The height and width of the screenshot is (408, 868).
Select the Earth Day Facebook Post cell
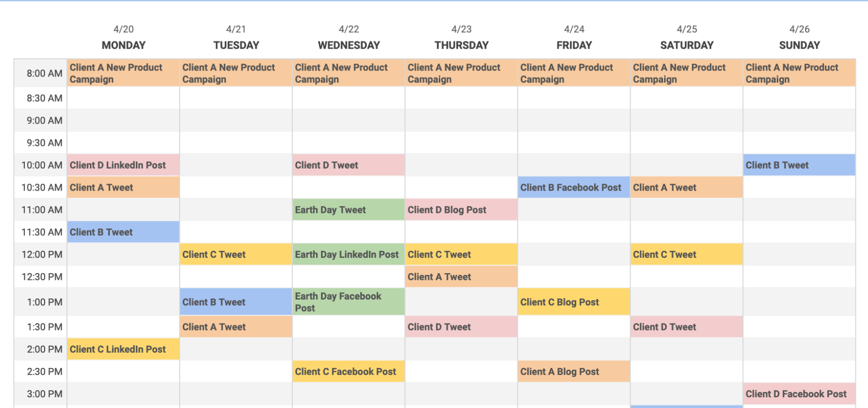[348, 302]
